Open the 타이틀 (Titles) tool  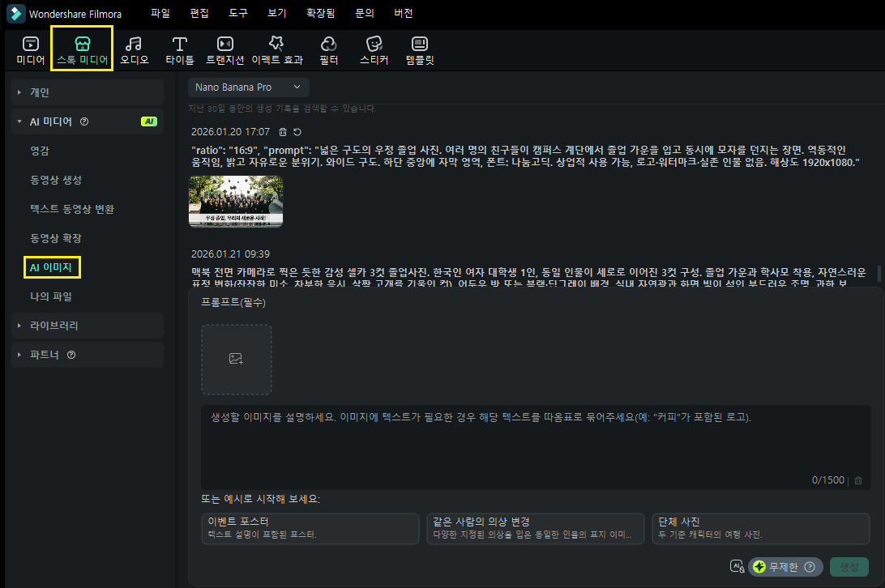(x=180, y=49)
